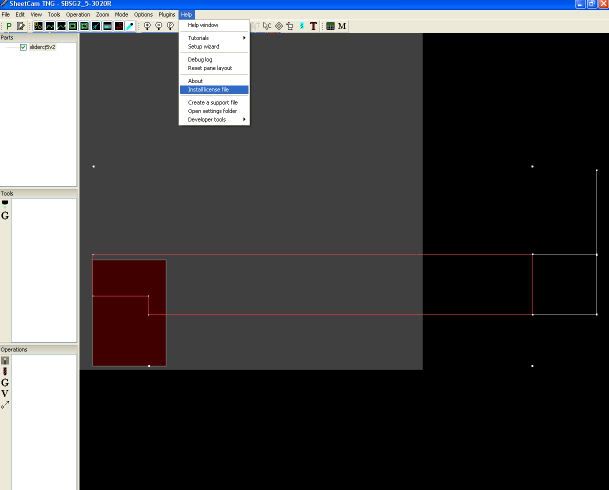Open the Operation menu

(78, 15)
